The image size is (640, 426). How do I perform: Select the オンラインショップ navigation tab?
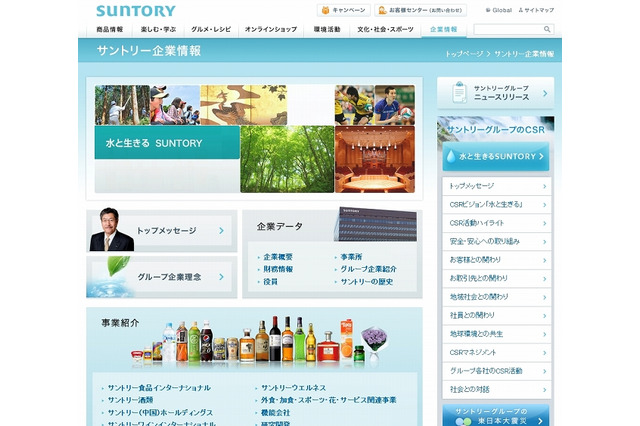[x=270, y=30]
